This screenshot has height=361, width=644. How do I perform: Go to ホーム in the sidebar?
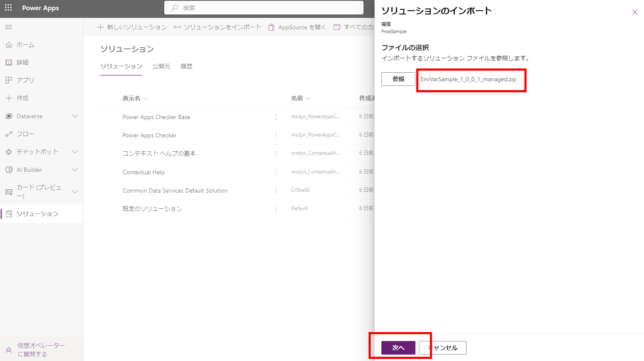pyautogui.click(x=26, y=45)
